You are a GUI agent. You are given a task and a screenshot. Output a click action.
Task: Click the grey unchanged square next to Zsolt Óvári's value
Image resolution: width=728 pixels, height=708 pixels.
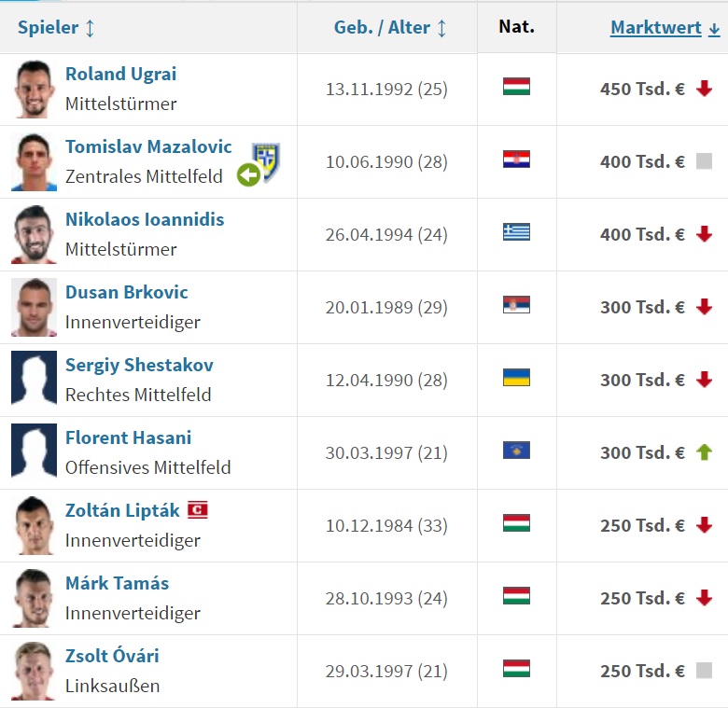(705, 671)
